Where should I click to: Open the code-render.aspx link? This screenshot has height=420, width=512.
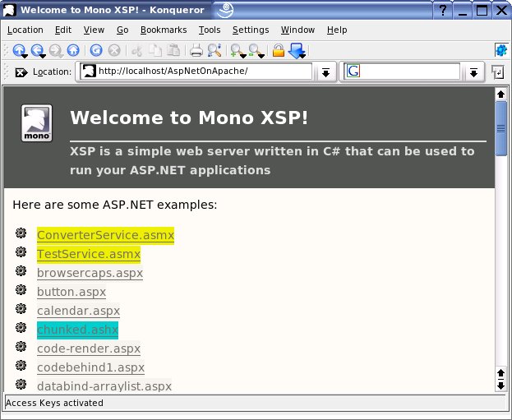pyautogui.click(x=89, y=348)
